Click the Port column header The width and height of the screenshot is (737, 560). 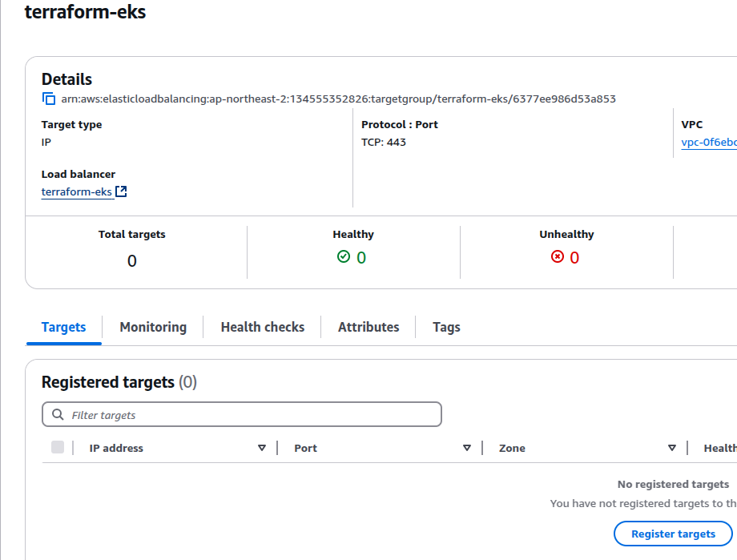point(305,448)
